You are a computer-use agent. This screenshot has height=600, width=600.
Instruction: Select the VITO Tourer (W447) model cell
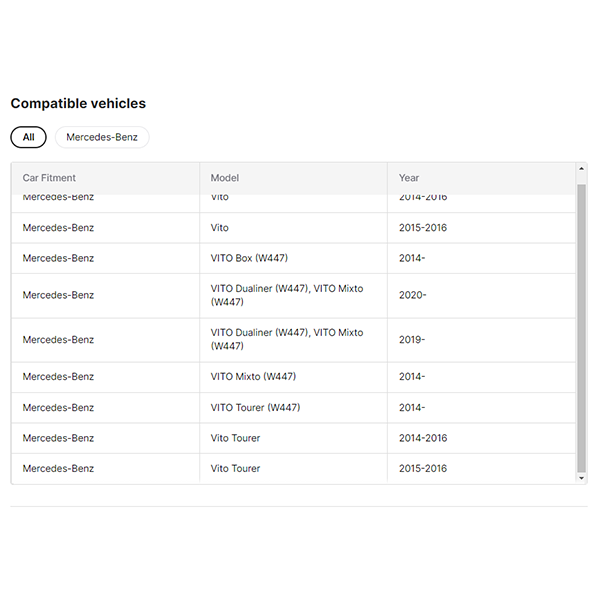coord(255,408)
